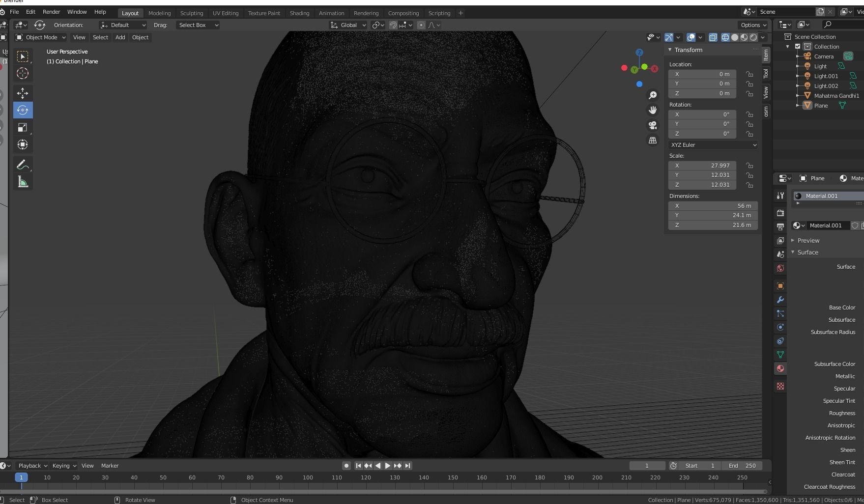The height and width of the screenshot is (504, 864).
Task: Open the Modifiers wrench properties tab
Action: 780,300
